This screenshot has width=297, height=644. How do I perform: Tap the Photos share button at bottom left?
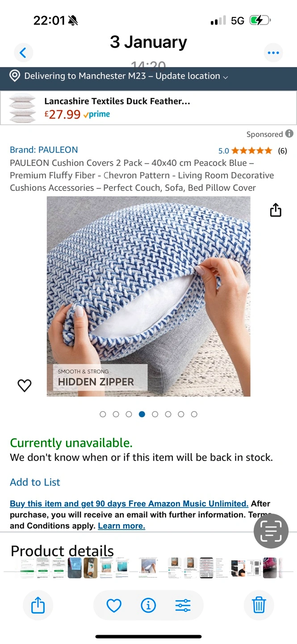tap(38, 606)
